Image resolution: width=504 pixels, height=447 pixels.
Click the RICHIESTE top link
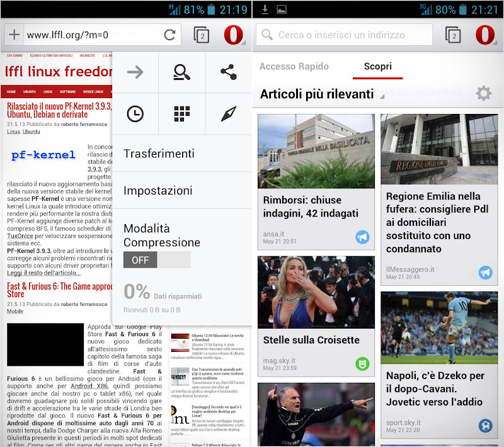point(88,55)
